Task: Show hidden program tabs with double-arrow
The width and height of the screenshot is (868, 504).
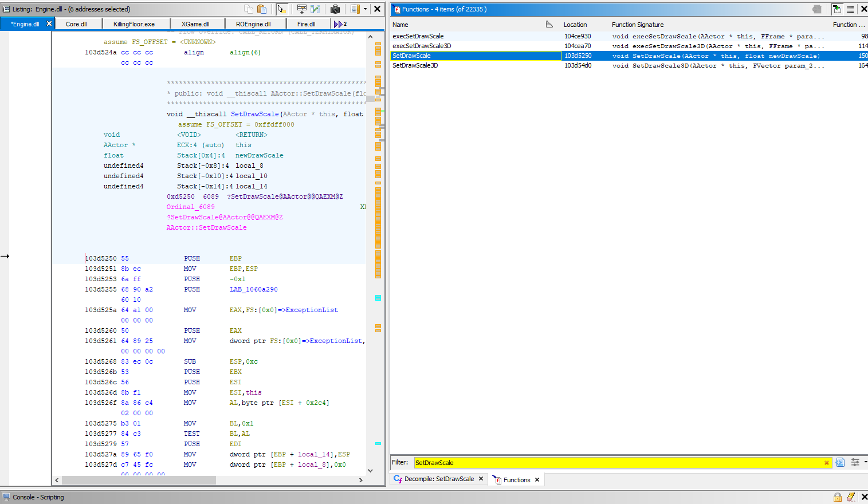Action: click(339, 24)
